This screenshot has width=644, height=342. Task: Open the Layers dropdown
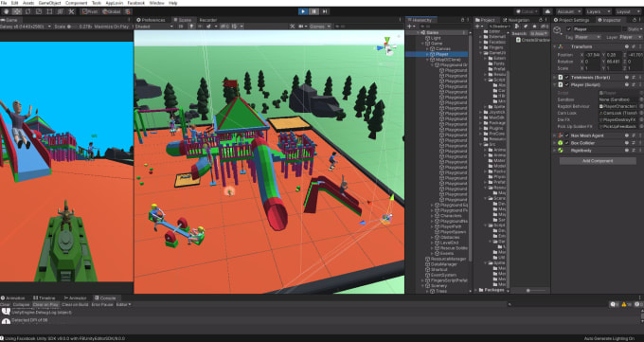(598, 11)
